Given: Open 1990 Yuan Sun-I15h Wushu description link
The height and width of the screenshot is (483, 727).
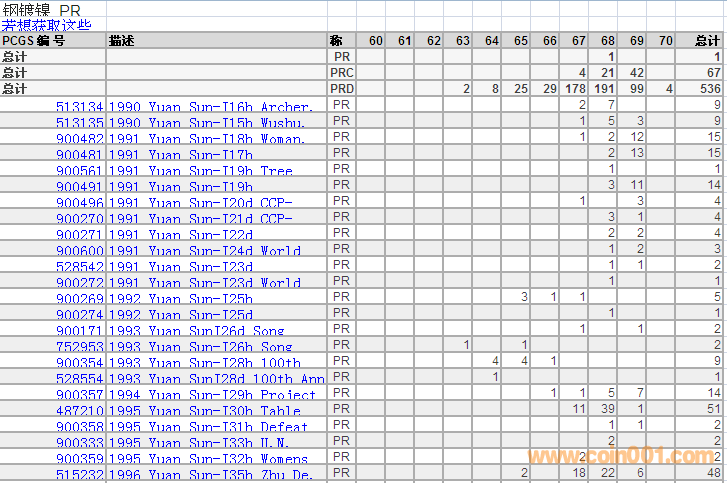Looking at the screenshot, I should [206, 123].
